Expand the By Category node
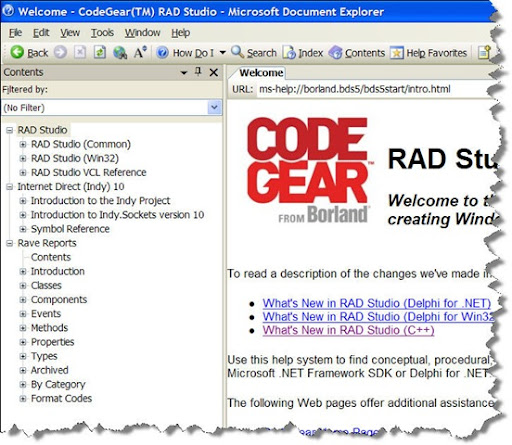The height and width of the screenshot is (445, 512). click(x=23, y=385)
